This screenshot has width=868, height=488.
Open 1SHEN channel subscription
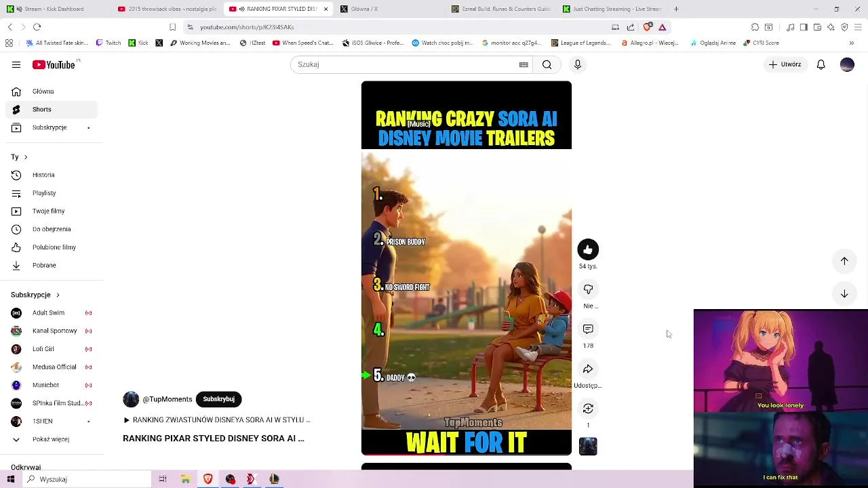[x=52, y=421]
